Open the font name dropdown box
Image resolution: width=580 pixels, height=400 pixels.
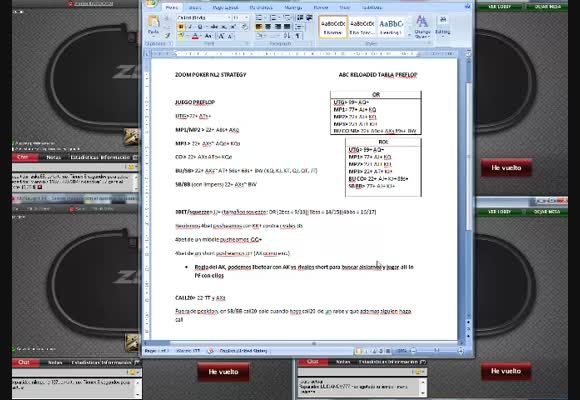click(x=204, y=18)
